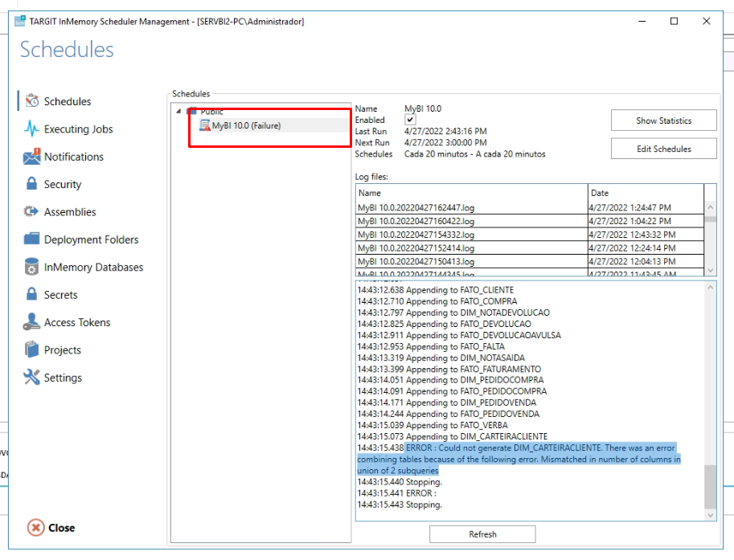Viewport: 734px width, 560px height.
Task: Click the Security padlock icon
Action: [x=31, y=183]
